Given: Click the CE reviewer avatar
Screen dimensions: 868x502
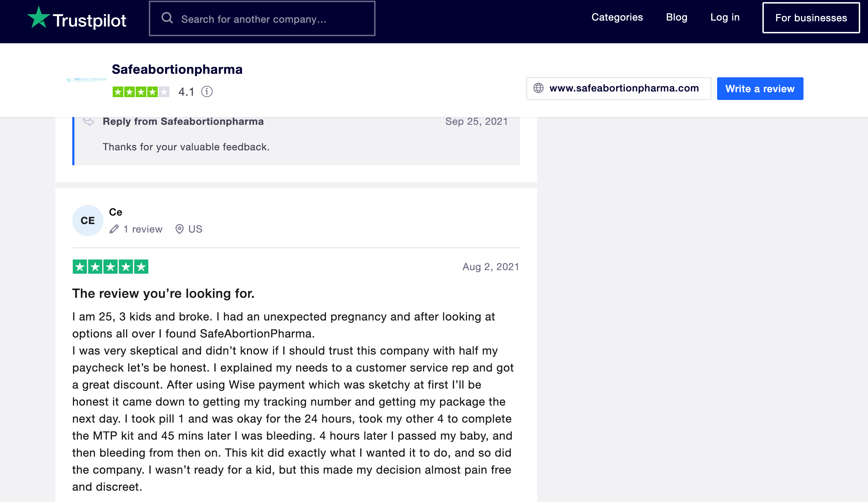Looking at the screenshot, I should [x=88, y=221].
